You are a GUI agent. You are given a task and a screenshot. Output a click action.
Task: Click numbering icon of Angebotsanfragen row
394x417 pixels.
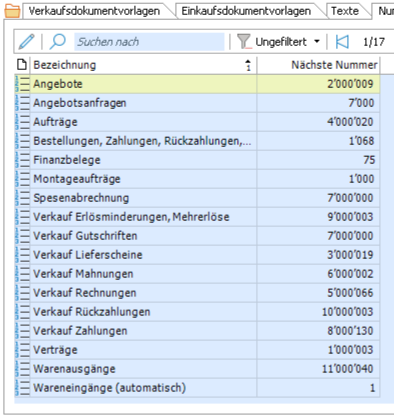point(22,103)
